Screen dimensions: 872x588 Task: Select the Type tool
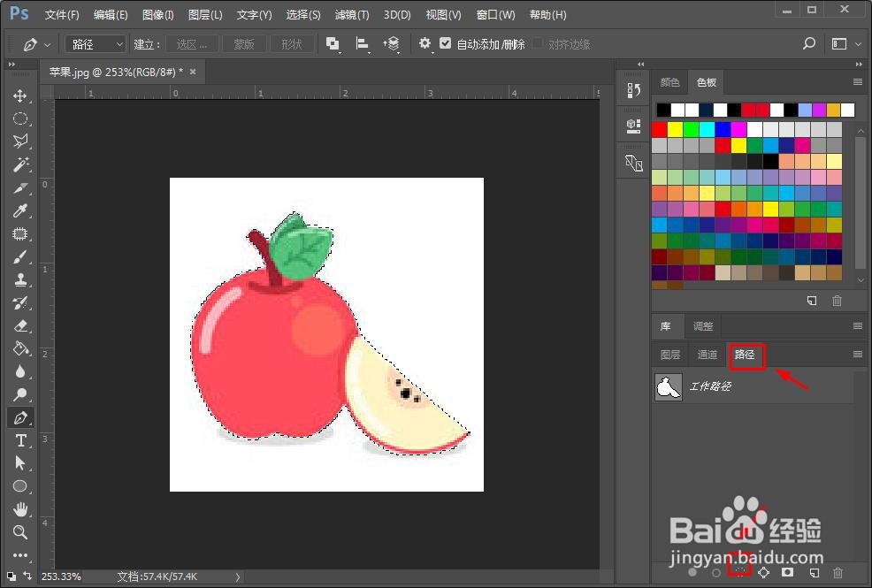pos(20,440)
